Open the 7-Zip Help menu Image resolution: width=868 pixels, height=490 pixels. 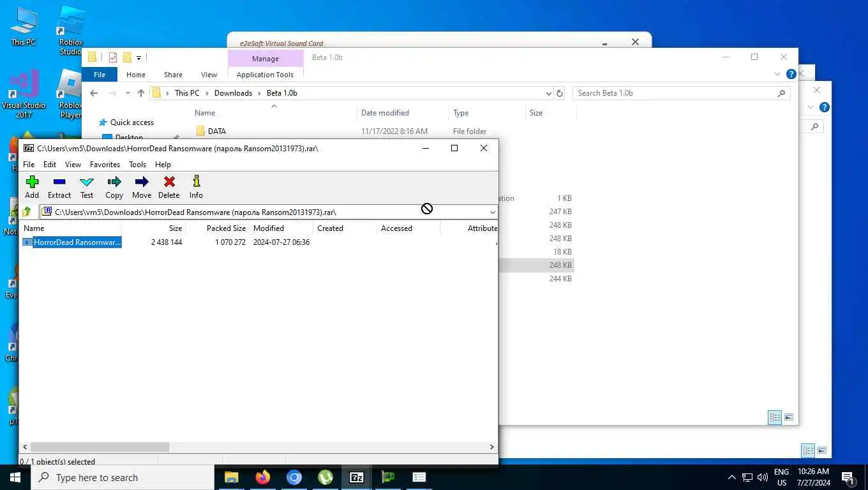(x=163, y=165)
